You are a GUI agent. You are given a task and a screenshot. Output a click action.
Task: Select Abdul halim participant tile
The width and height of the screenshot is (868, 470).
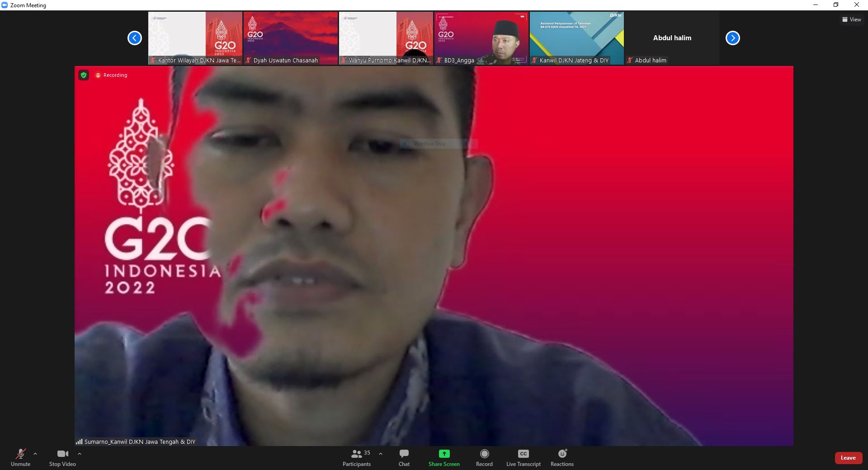(672, 38)
